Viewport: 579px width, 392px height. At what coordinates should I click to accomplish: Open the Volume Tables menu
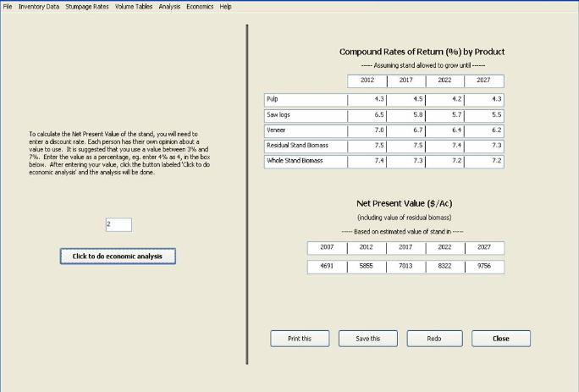coord(134,6)
